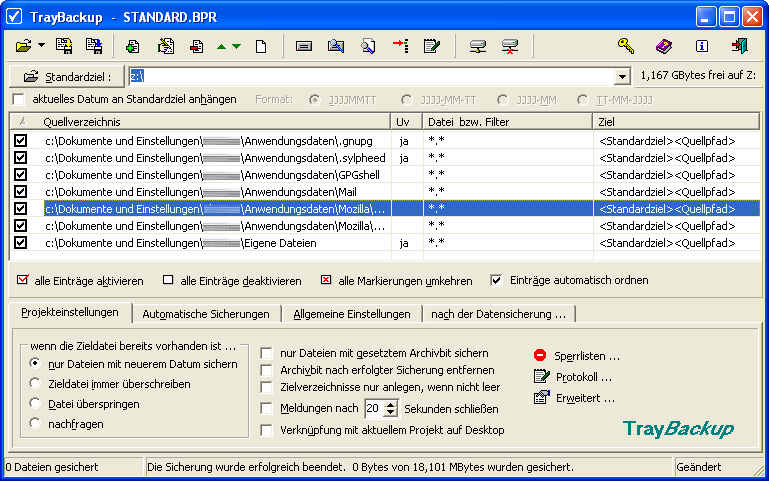Exit via the door icon in toolbar
The image size is (769, 481).
click(x=739, y=47)
